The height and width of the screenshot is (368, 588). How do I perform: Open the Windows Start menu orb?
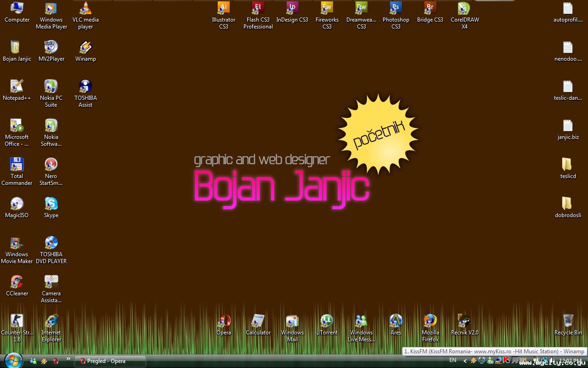coord(13,360)
